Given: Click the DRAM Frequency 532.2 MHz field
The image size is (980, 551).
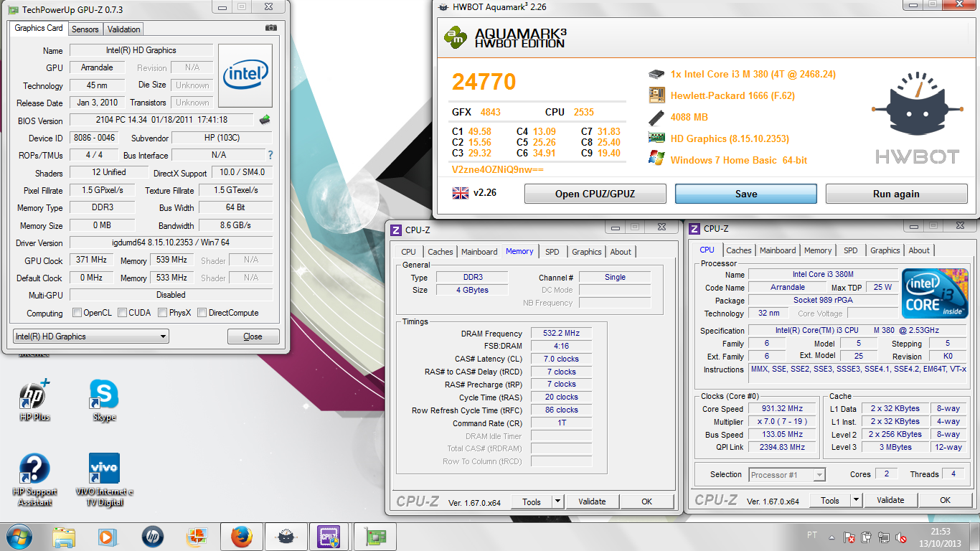Looking at the screenshot, I should (561, 333).
